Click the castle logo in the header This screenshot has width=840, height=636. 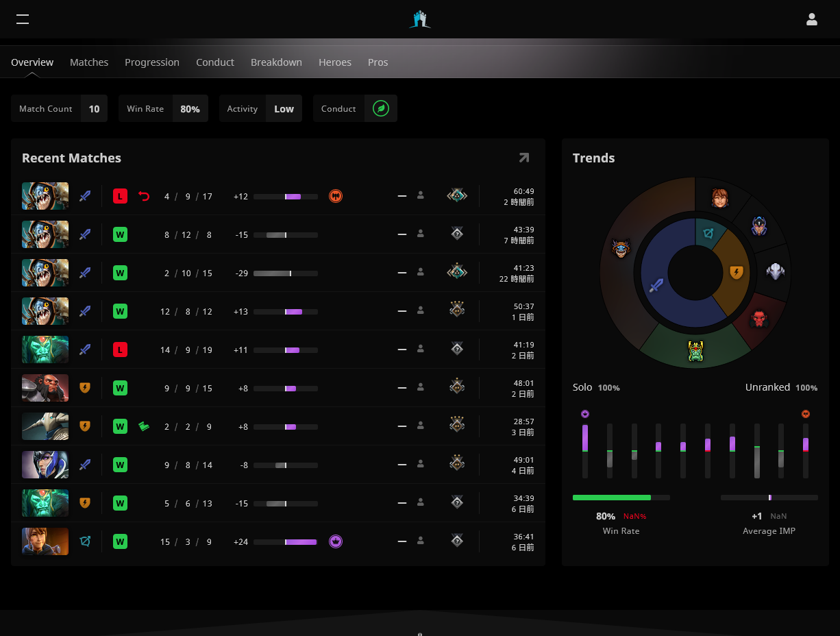click(x=420, y=19)
